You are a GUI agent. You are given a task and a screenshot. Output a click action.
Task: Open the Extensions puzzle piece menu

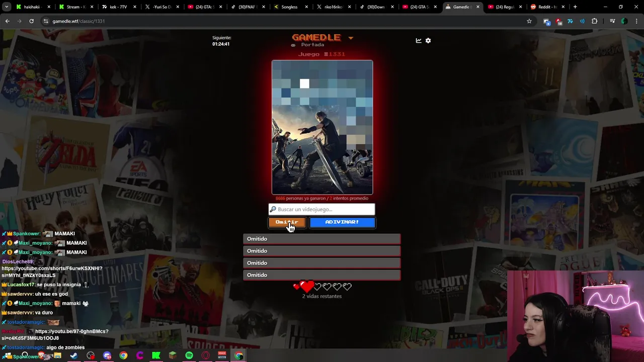tap(594, 21)
